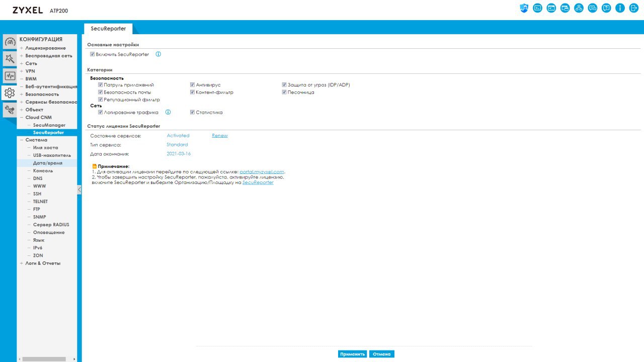Screen dimensions: 644x362
Task: Expand the Сервисы безопасности tree node
Action: (x=21, y=102)
